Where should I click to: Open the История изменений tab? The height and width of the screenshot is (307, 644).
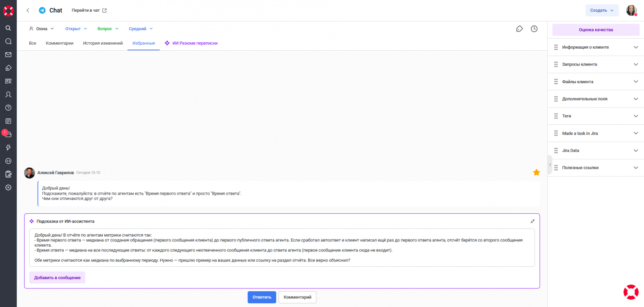coord(103,43)
